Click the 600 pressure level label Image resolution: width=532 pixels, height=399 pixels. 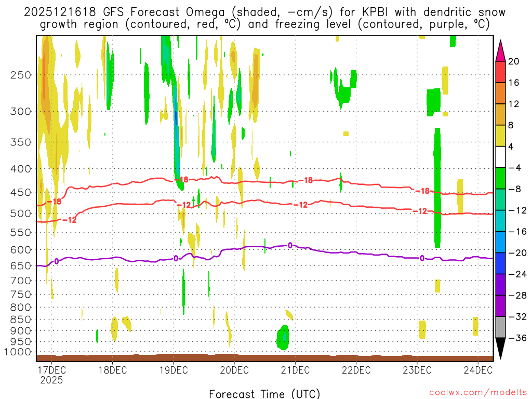click(21, 250)
